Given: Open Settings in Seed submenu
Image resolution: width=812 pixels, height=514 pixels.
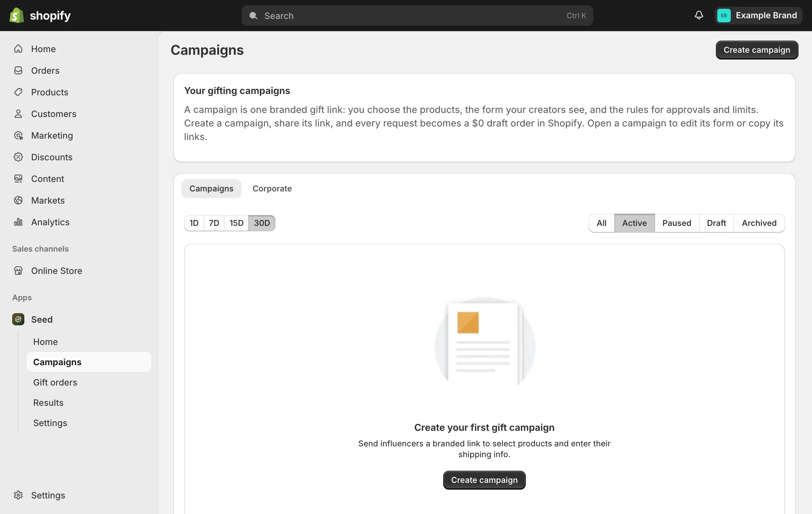Looking at the screenshot, I should coord(50,423).
